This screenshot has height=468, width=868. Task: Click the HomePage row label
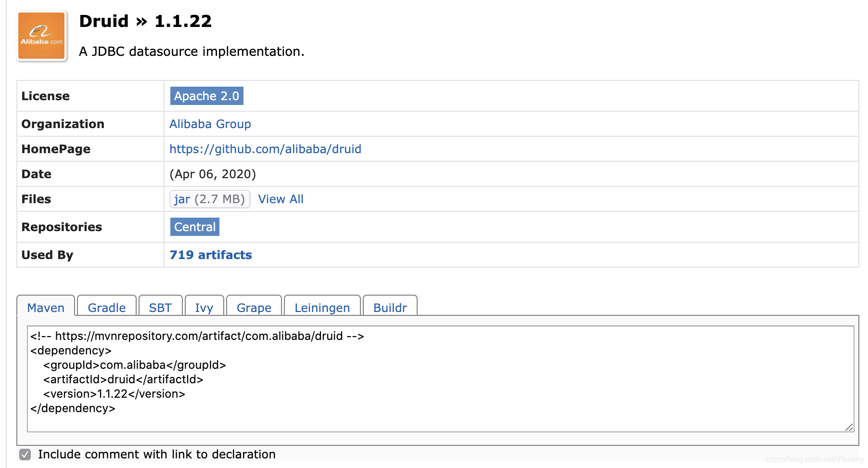click(x=56, y=149)
